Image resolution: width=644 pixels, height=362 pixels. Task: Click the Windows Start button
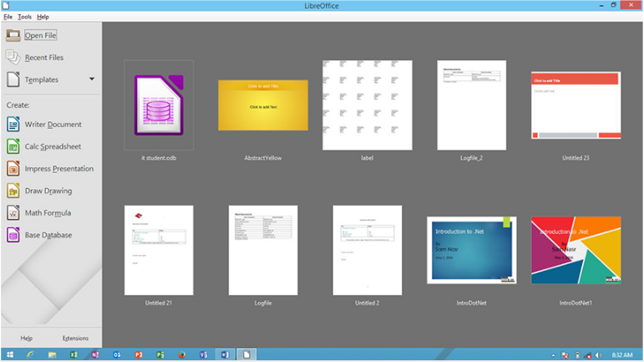point(10,354)
